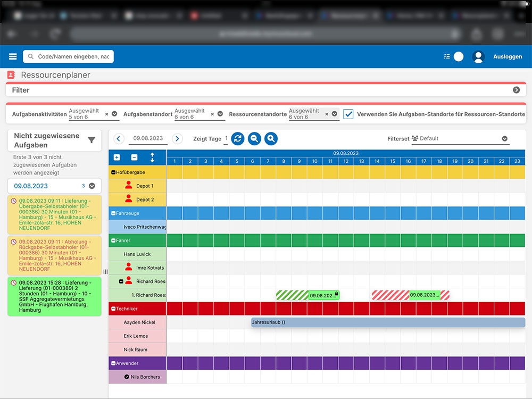
Task: Click the Depot 1 person icon
Action: (129, 185)
